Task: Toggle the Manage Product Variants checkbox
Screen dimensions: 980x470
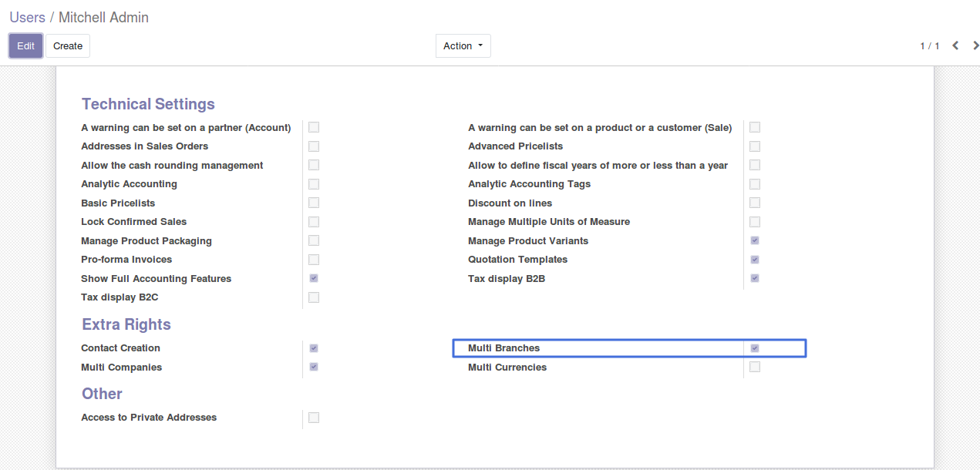Action: [x=755, y=240]
